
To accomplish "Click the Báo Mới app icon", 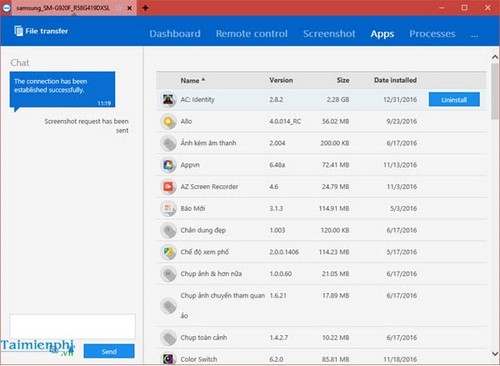I will (168, 208).
